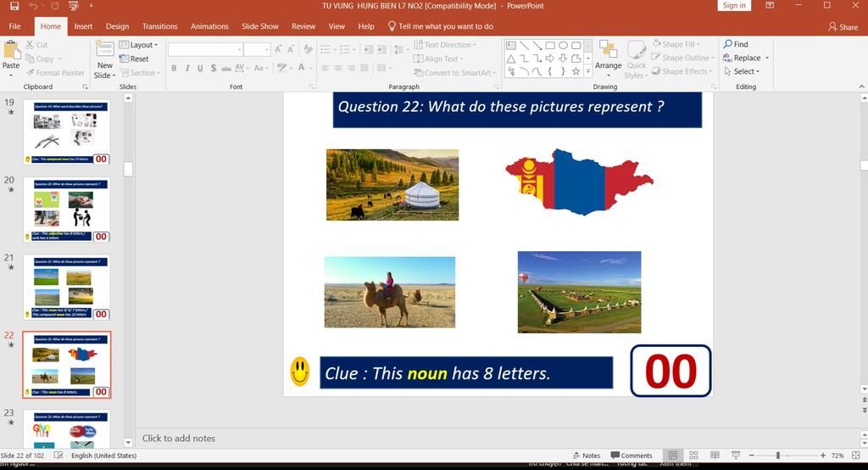Switch to the Design tab

[x=117, y=26]
